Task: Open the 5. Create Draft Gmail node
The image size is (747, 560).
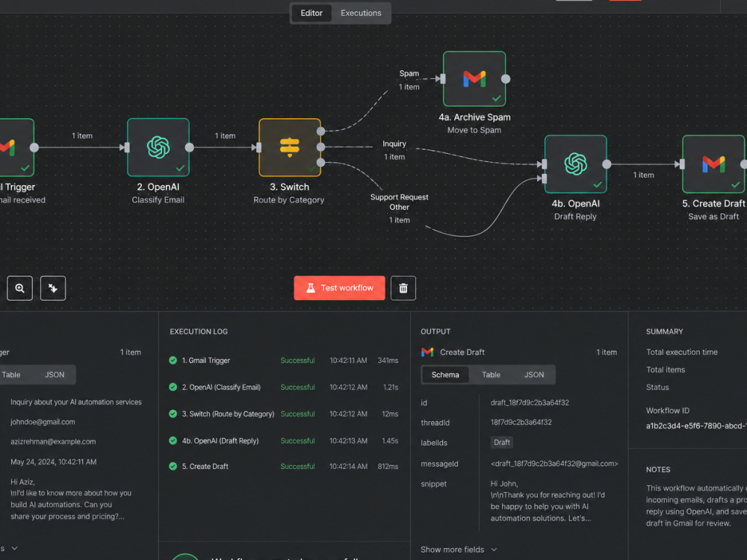Action: [x=713, y=164]
